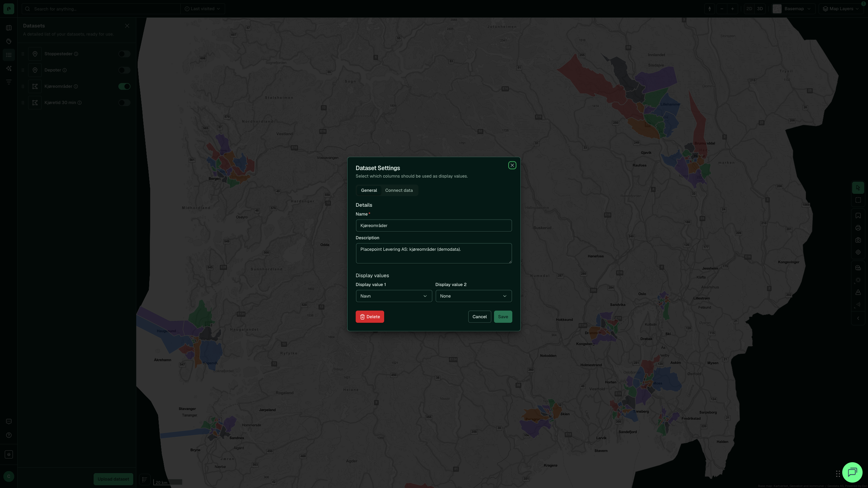Screen dimensions: 868x488
Task: Click the Depoter dataset name
Action: 53,70
